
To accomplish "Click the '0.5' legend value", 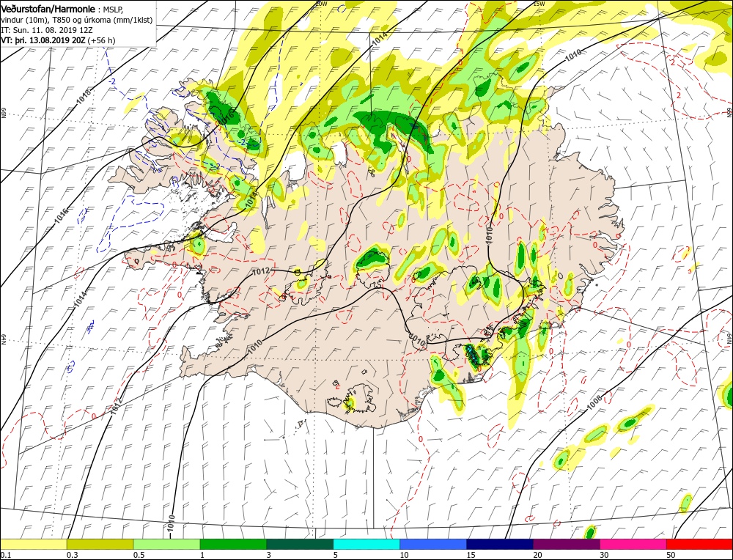I will tap(139, 555).
